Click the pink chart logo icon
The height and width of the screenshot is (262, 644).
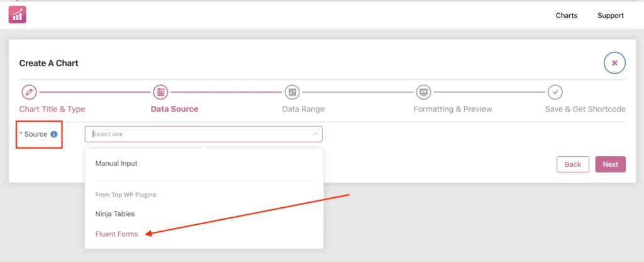(x=17, y=15)
